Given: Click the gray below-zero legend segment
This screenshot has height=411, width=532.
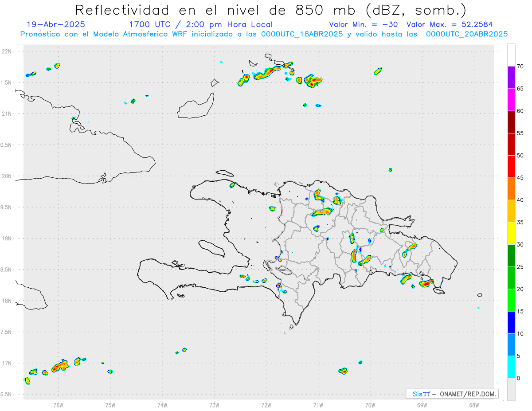Looking at the screenshot, I should click(511, 389).
